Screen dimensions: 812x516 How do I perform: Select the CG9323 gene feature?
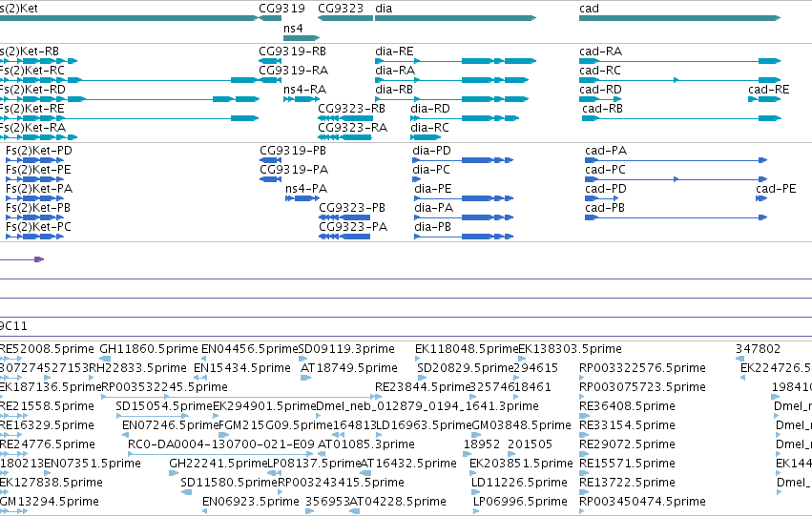pyautogui.click(x=345, y=18)
